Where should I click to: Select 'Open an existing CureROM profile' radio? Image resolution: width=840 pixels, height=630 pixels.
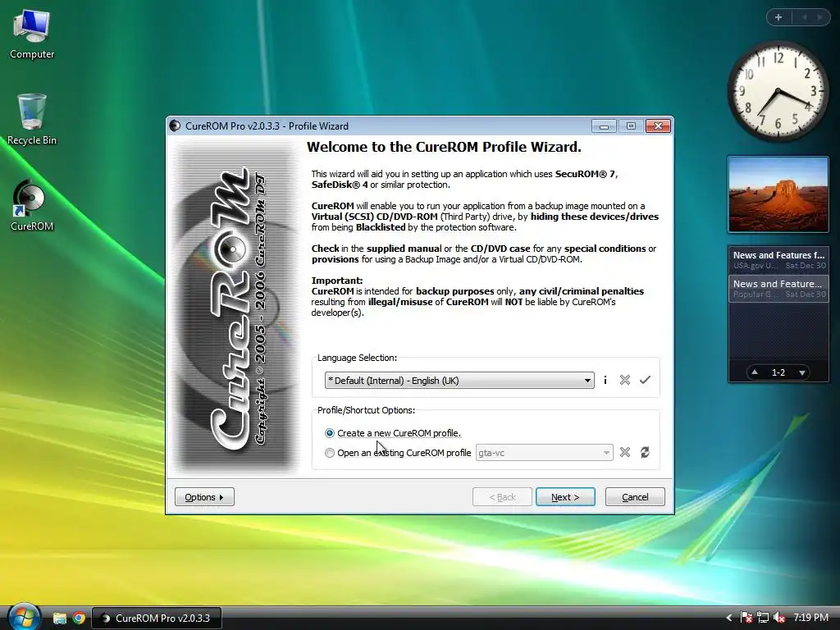[330, 453]
